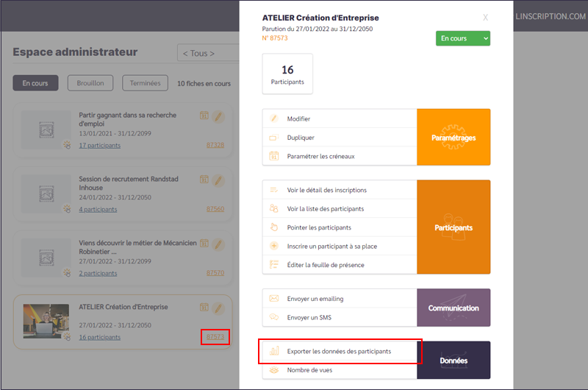
Task: Close the dialog with the X button
Action: (484, 17)
